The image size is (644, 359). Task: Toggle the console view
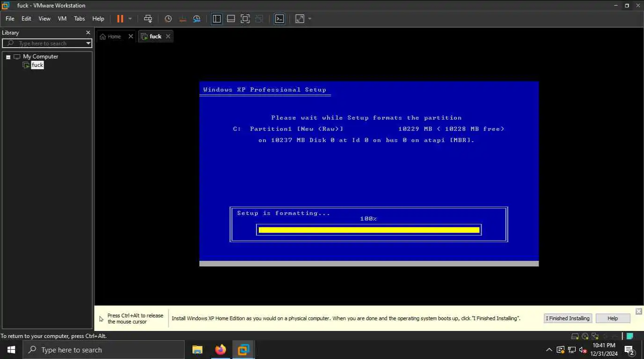[x=279, y=19]
